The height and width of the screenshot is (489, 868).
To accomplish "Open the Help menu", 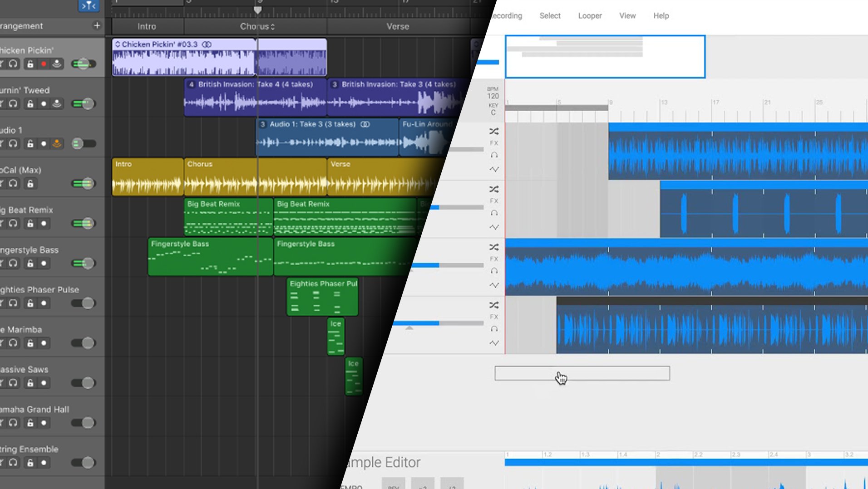I will [x=661, y=16].
